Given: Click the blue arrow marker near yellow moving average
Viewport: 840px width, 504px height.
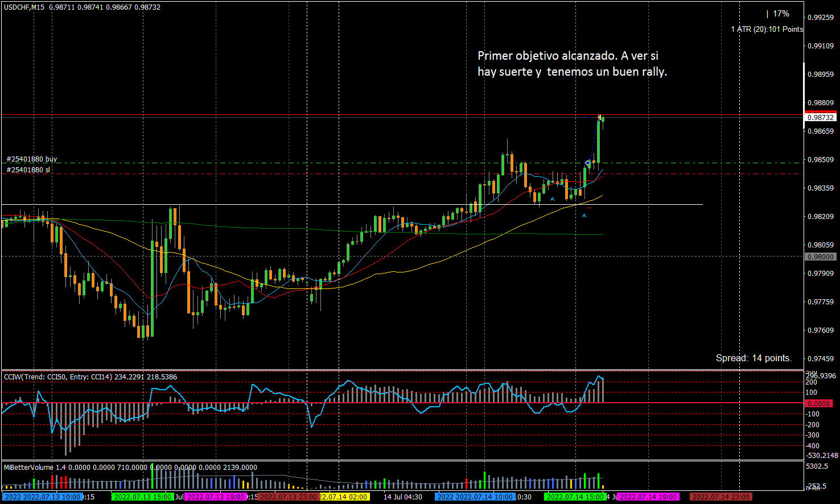Looking at the screenshot, I should (552, 199).
